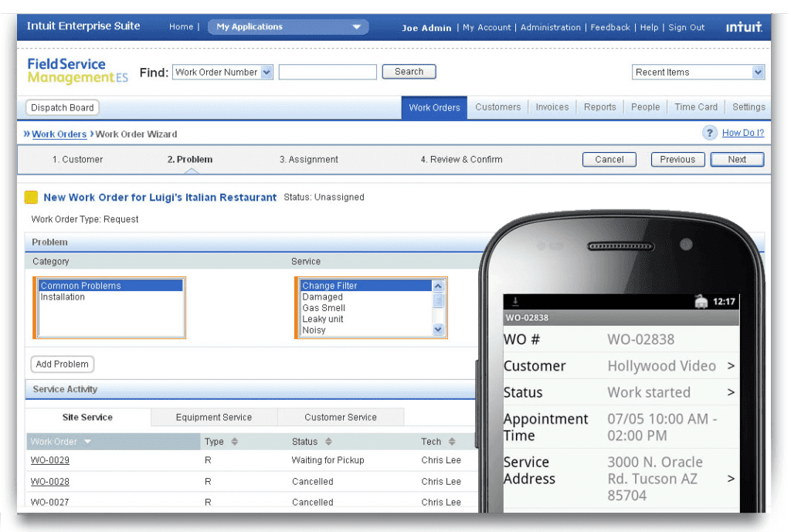Click the Tech column sort icon
The image size is (791, 532).
452,441
